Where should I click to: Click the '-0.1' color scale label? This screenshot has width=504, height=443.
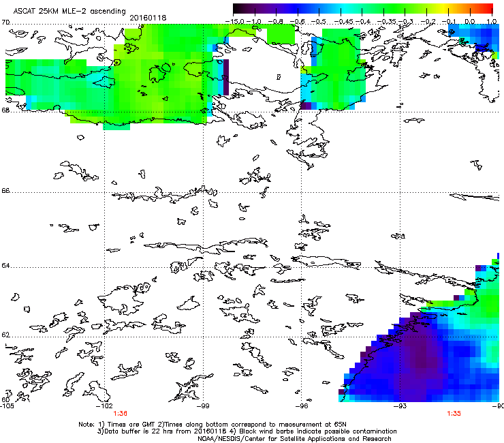click(449, 22)
